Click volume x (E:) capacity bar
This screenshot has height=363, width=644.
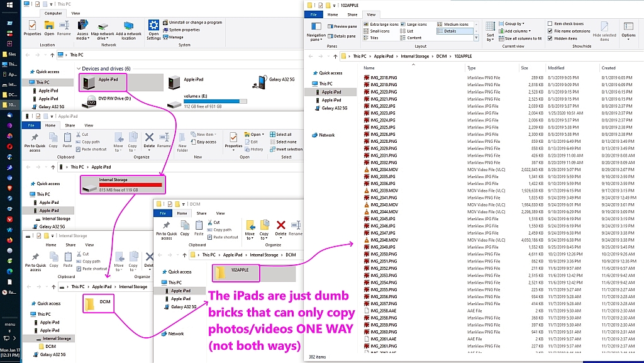click(215, 101)
